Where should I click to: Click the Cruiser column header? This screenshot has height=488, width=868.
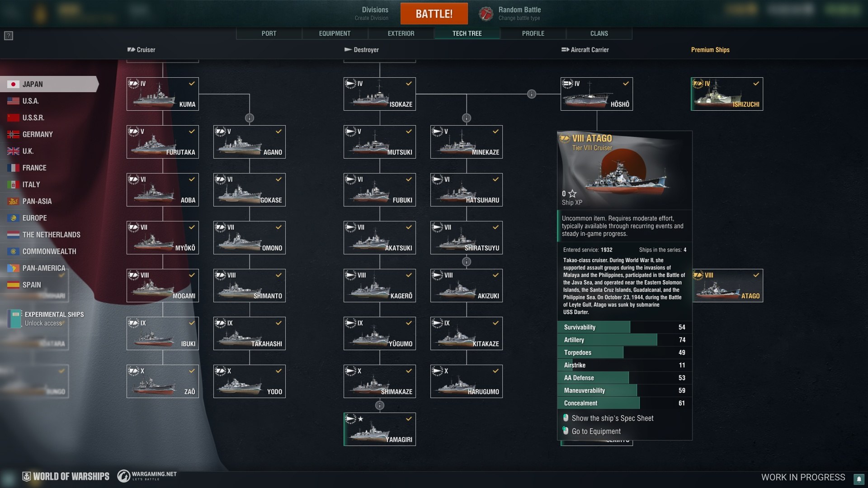tap(141, 50)
